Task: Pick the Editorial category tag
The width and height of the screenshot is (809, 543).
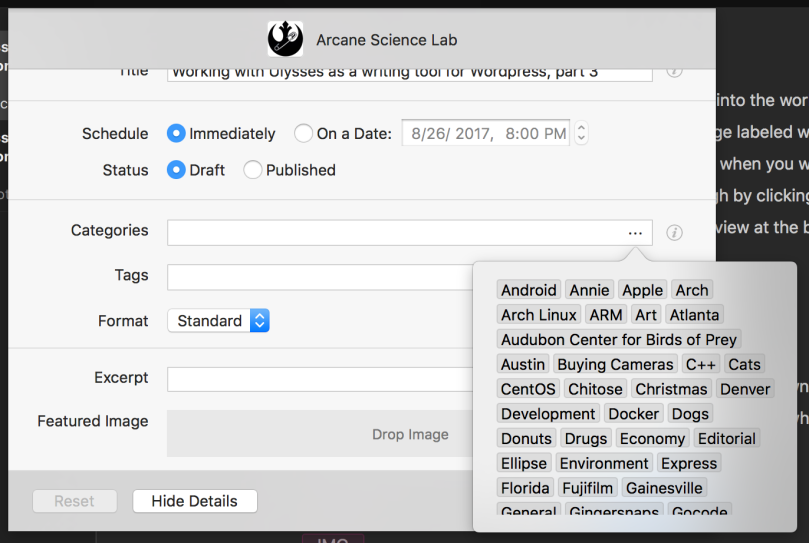Action: click(x=726, y=439)
